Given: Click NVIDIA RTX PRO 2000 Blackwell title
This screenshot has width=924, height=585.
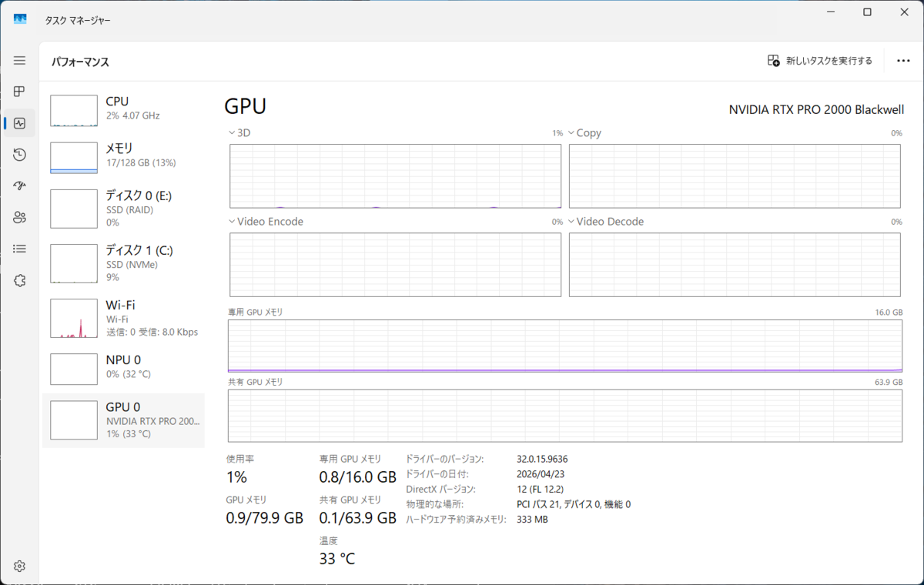Looking at the screenshot, I should pos(816,109).
